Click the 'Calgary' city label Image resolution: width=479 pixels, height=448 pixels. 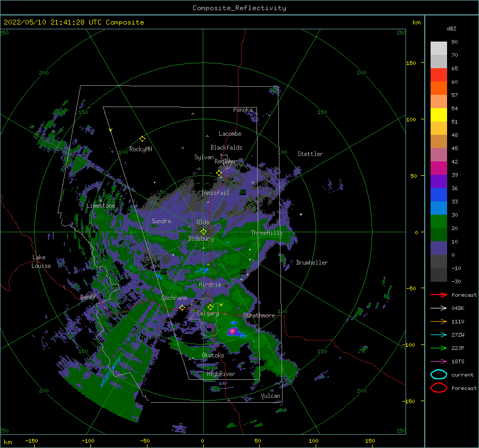(x=208, y=313)
